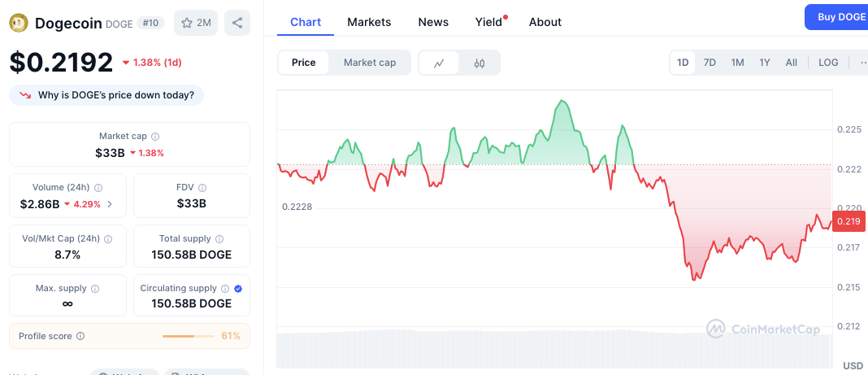Click the share icon next to watchlist

237,23
